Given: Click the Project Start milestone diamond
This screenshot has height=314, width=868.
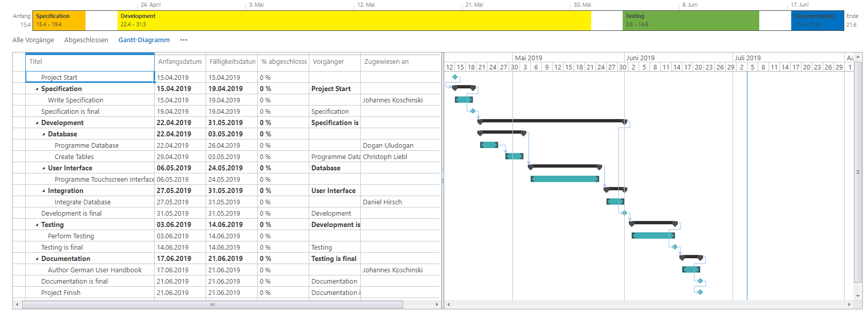Looking at the screenshot, I should click(x=455, y=77).
